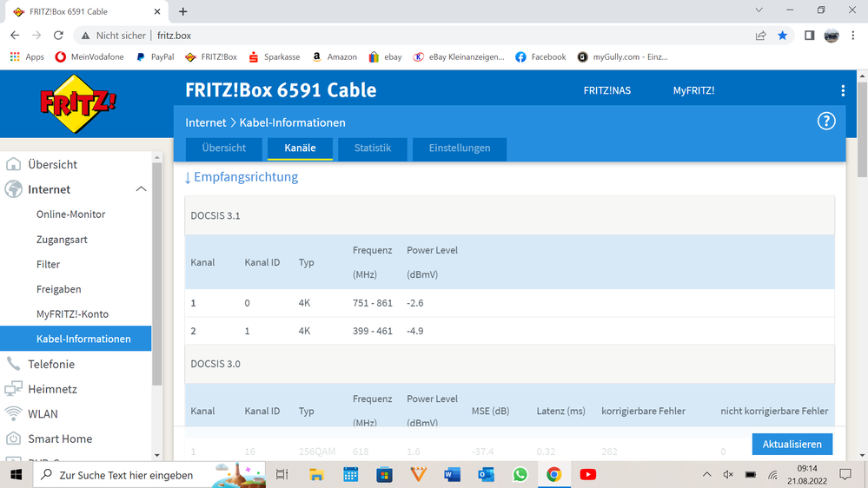Close the FRITZ!Box 6591 Cable tab
The image size is (868, 488).
(157, 11)
